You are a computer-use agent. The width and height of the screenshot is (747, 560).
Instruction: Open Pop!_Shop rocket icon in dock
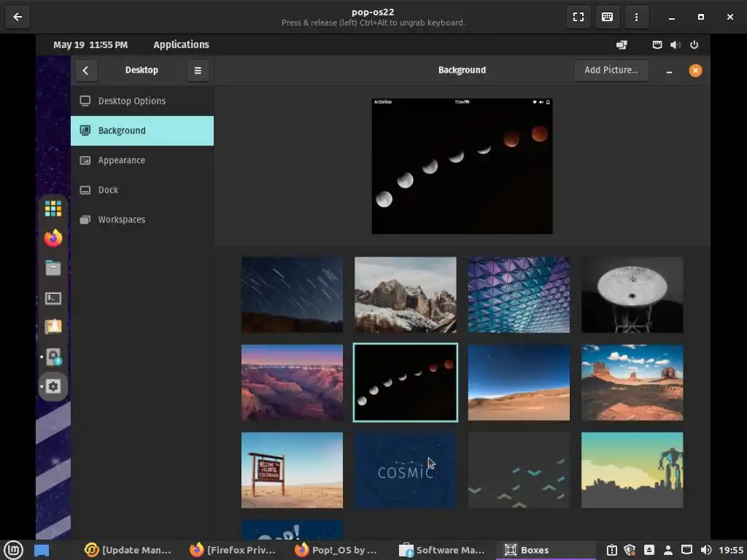coord(53,327)
